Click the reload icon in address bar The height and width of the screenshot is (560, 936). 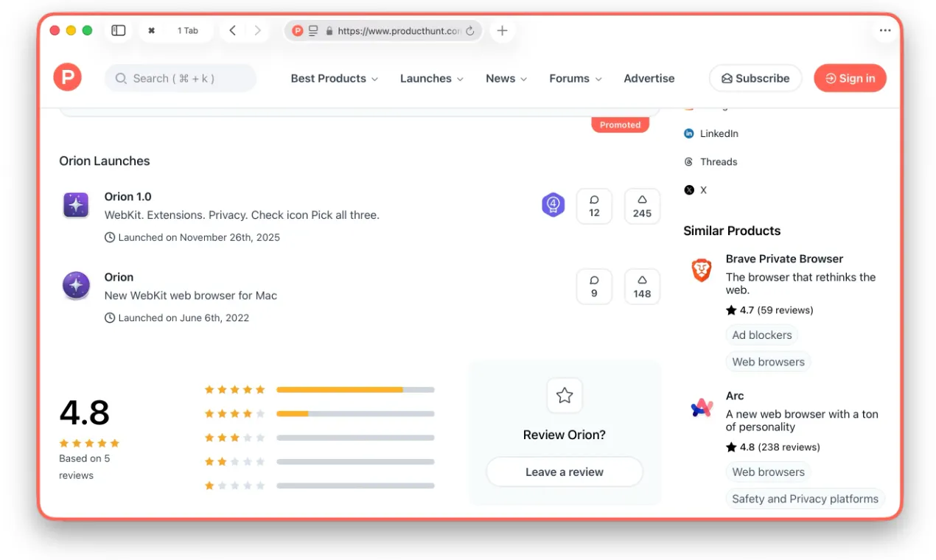click(470, 31)
